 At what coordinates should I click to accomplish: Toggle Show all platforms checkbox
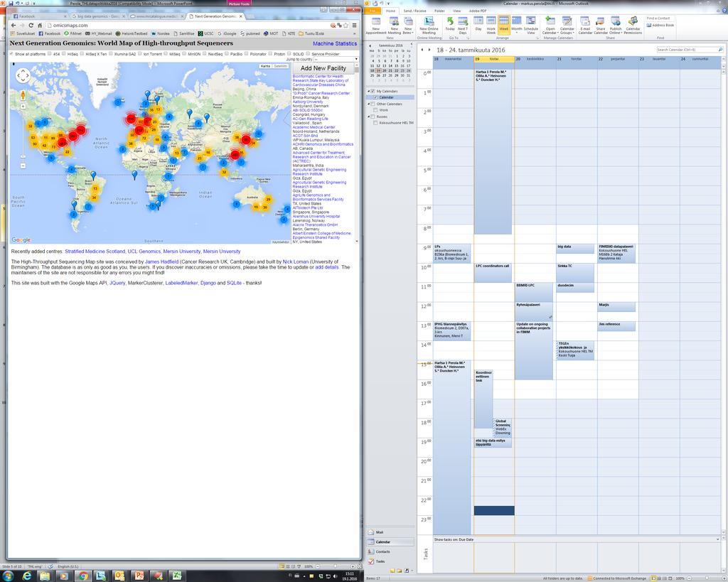[12, 54]
